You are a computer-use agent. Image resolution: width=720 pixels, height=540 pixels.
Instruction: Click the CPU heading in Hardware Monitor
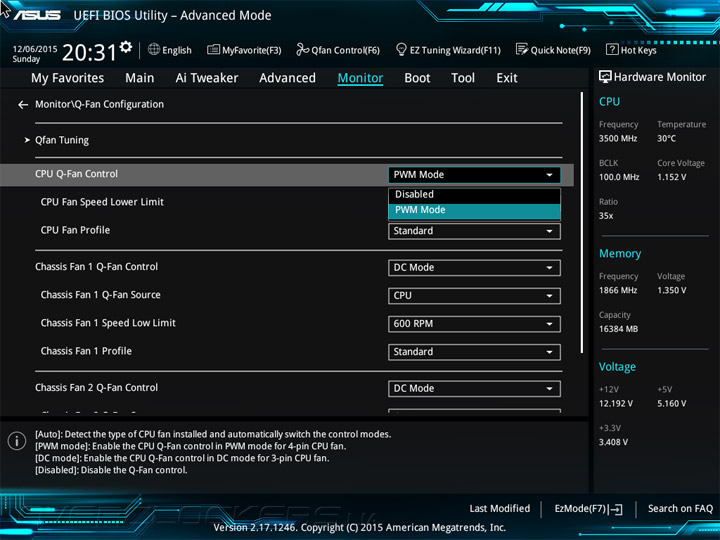(609, 102)
